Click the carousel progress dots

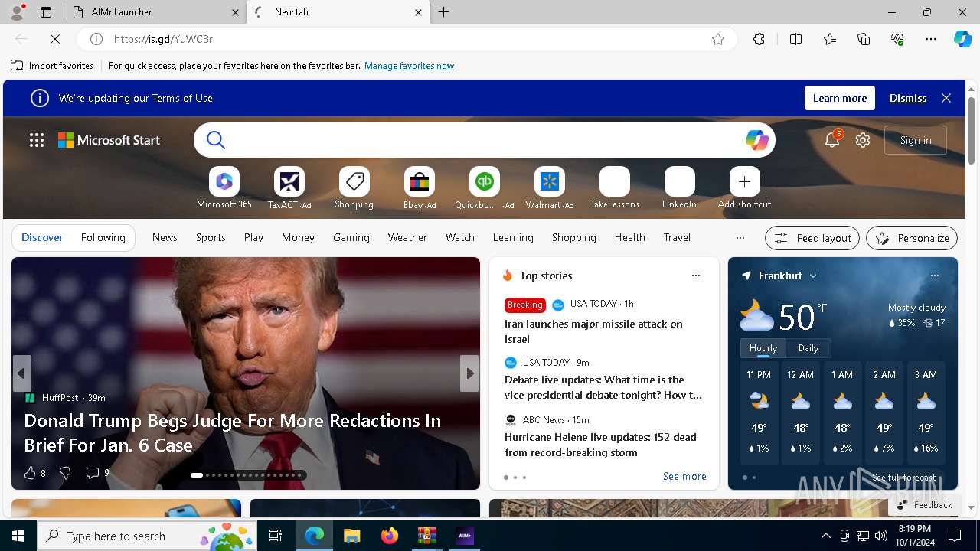(x=248, y=475)
